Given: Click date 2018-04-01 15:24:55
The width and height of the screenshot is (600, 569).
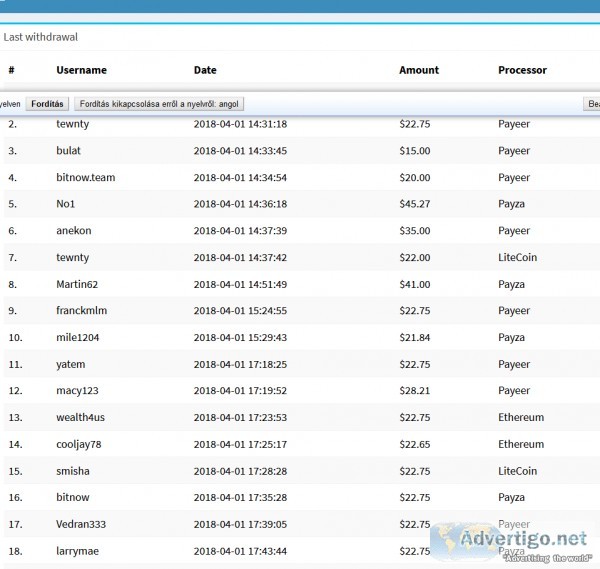Looking at the screenshot, I should (x=240, y=310).
